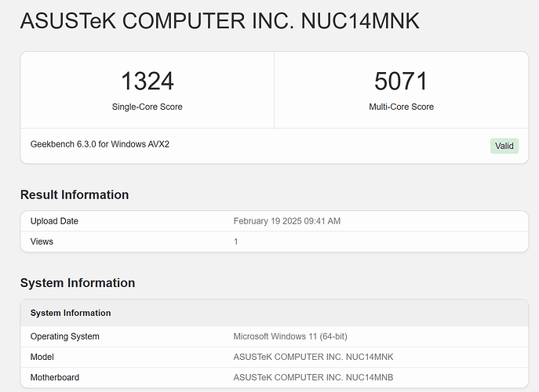Select the Operating System row label

point(65,336)
